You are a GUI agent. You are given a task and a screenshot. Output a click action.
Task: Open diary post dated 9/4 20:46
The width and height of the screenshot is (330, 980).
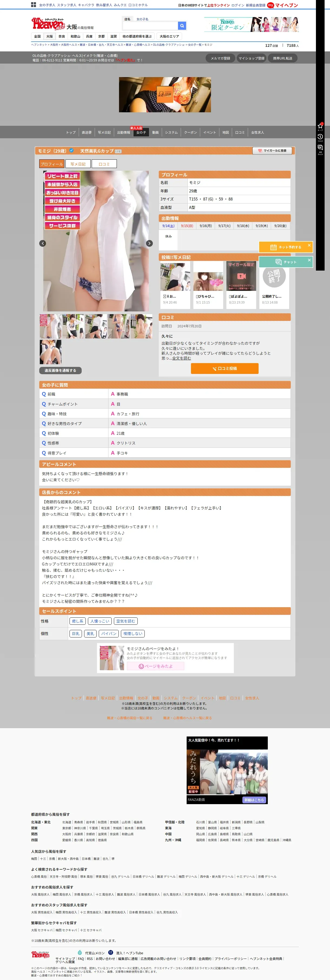175,285
